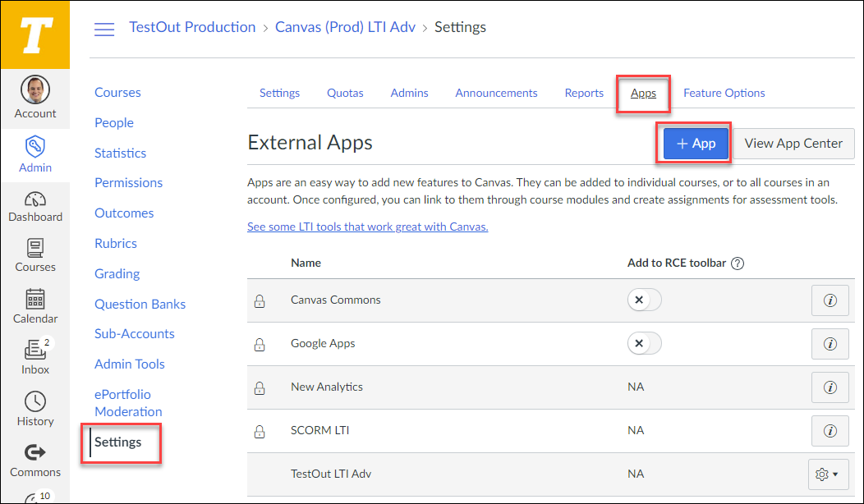Open Permissions in the account menu
The image size is (864, 504).
click(x=128, y=183)
